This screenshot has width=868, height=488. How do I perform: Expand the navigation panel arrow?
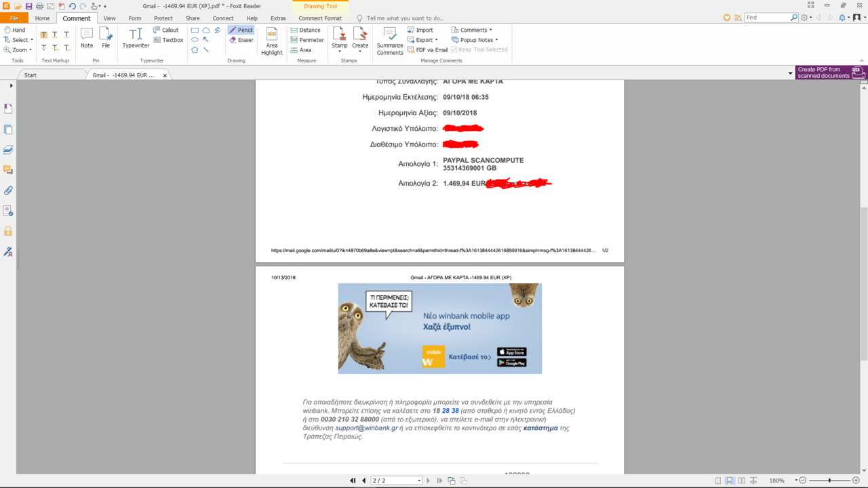(x=12, y=86)
